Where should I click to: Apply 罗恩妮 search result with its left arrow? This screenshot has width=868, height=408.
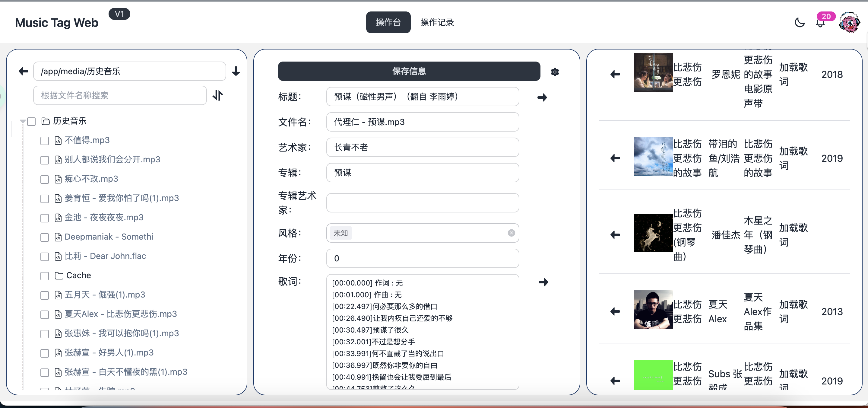point(615,74)
